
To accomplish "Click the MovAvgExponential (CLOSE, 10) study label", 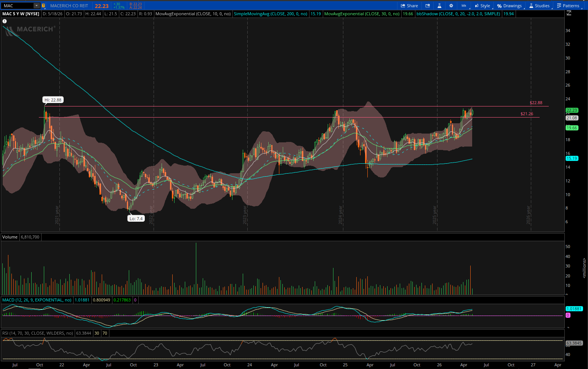I will [193, 14].
